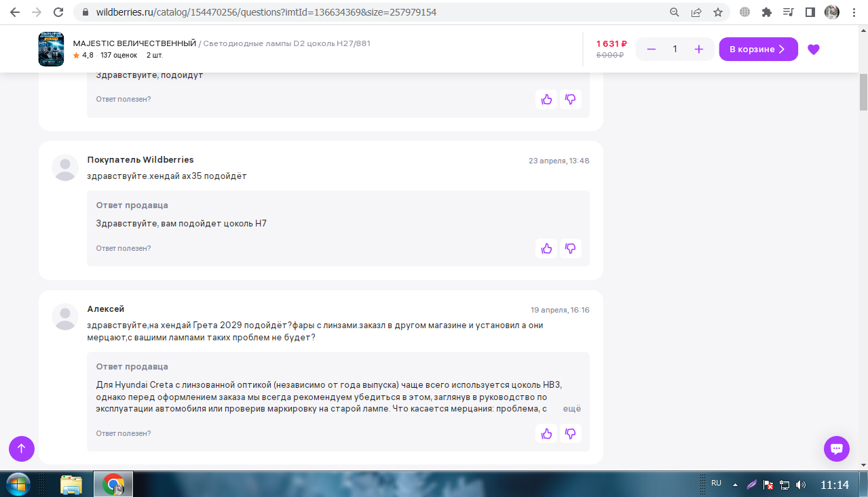
Task: Click Ответ полезен? under H7 answer
Action: coord(124,248)
